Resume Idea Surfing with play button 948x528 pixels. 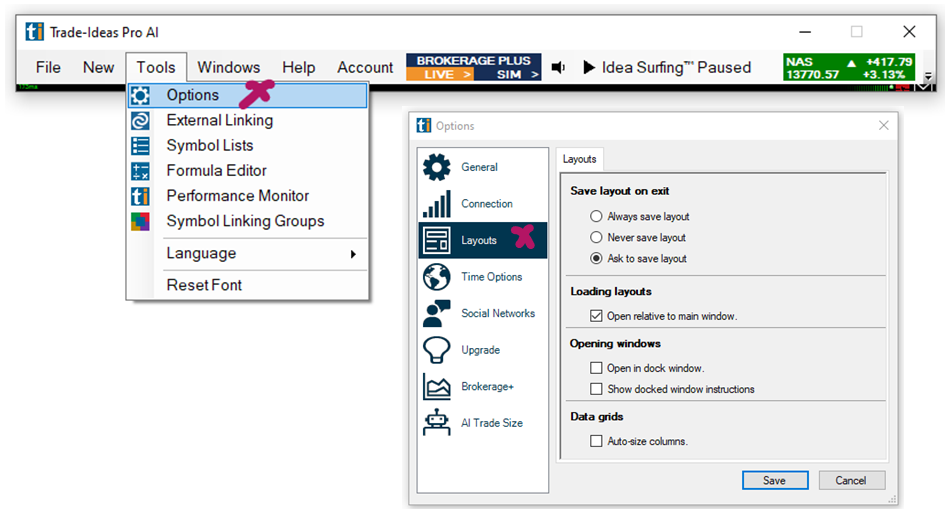pyautogui.click(x=589, y=68)
